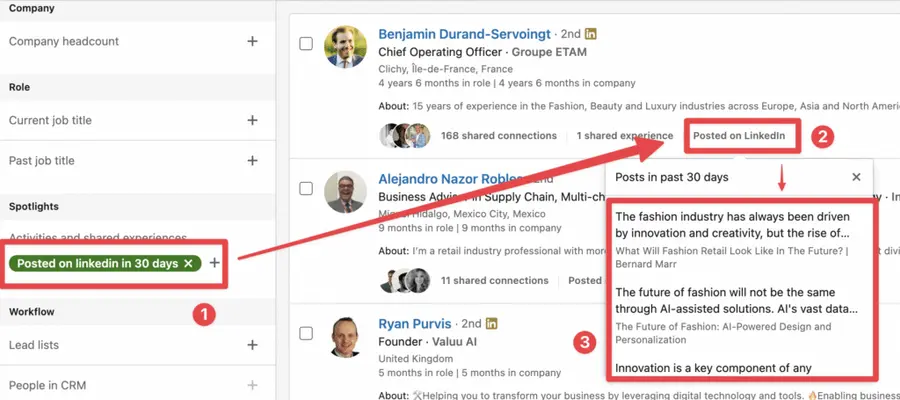
Task: Close the Posts in past 30 days popup
Action: click(856, 177)
